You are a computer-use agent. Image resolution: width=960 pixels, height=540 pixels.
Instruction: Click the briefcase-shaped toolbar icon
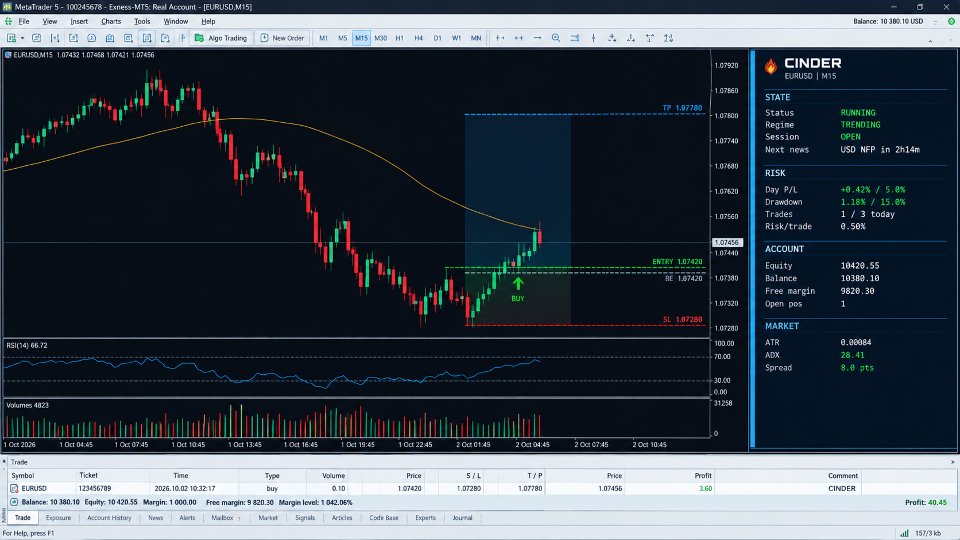point(110,38)
